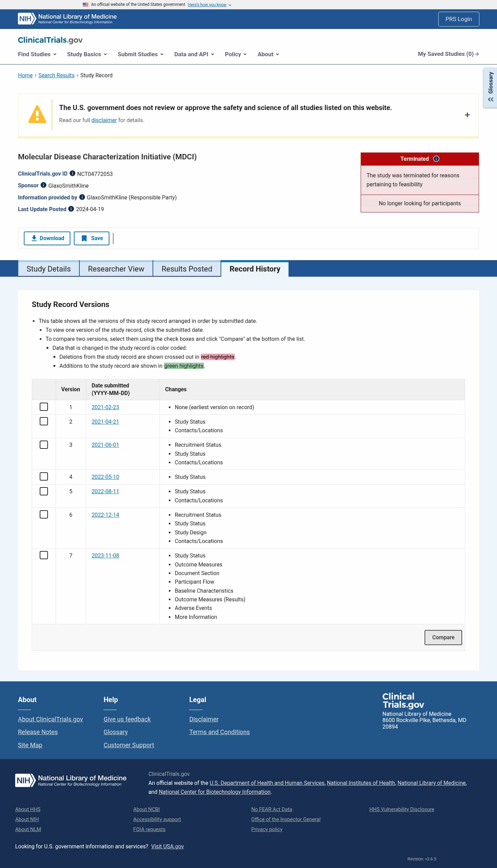Go to My Saved Studies

click(x=448, y=54)
